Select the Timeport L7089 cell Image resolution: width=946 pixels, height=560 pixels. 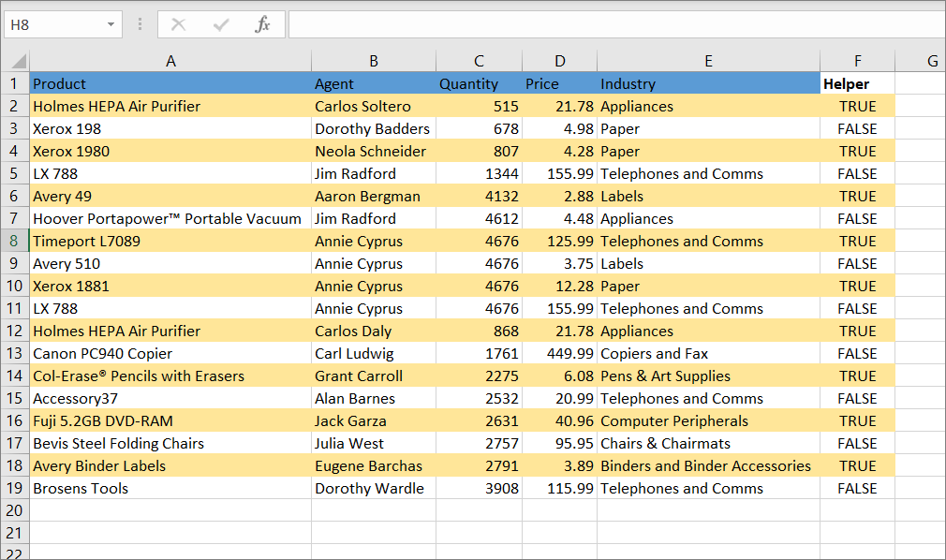[170, 241]
